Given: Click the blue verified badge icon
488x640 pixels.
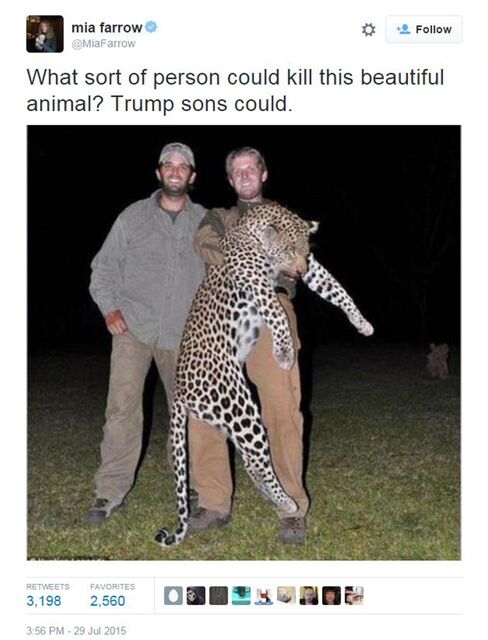Looking at the screenshot, I should [151, 27].
